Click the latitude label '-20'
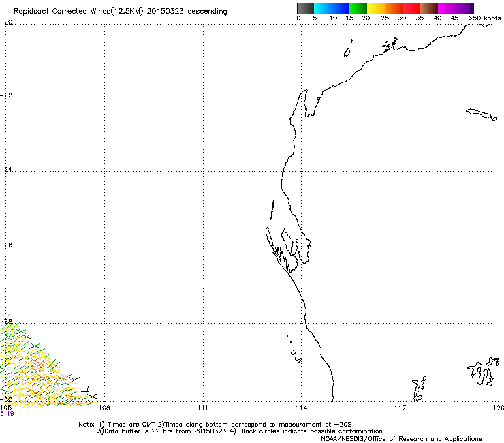Viewport: 504px width, 443px height. coord(6,22)
